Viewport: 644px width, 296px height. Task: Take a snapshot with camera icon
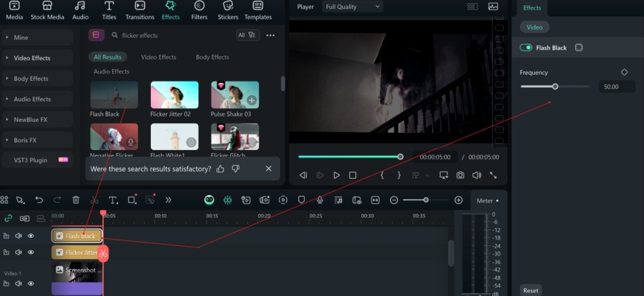pos(460,175)
